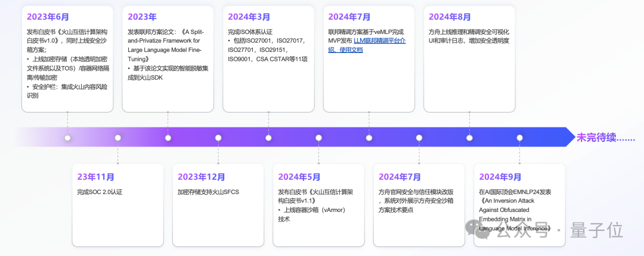The width and height of the screenshot is (644, 256).
Task: Click the 安全护栏：集成火山内容风险识别 bullet
Action: (x=68, y=91)
